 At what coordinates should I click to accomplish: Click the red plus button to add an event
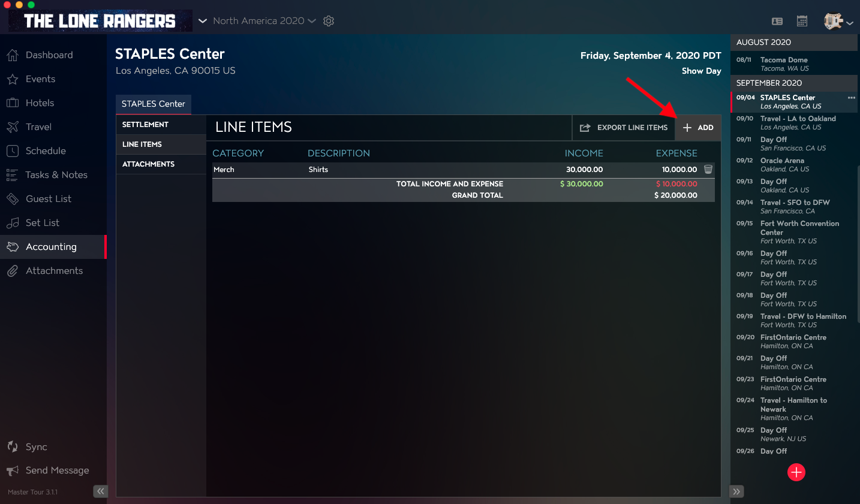(x=796, y=472)
